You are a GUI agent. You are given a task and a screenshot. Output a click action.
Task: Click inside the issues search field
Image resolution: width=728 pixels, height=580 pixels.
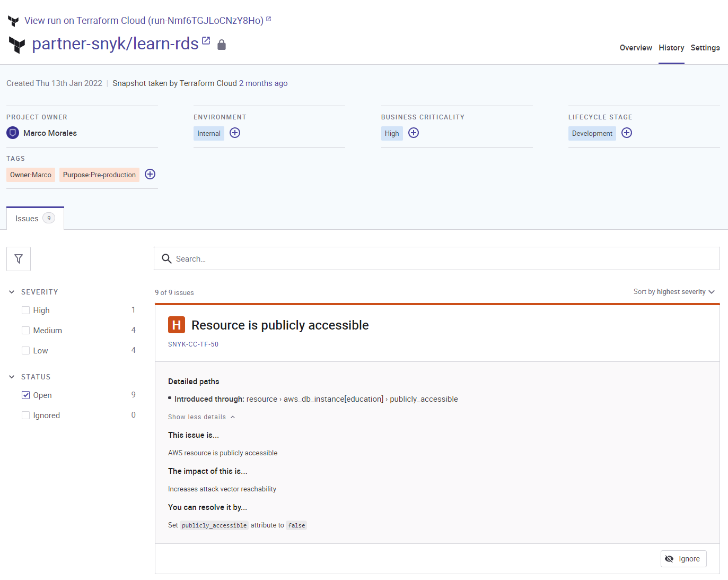(436, 258)
